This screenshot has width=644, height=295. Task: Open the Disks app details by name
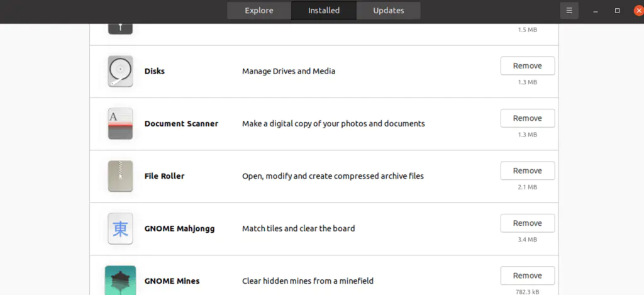(x=155, y=71)
